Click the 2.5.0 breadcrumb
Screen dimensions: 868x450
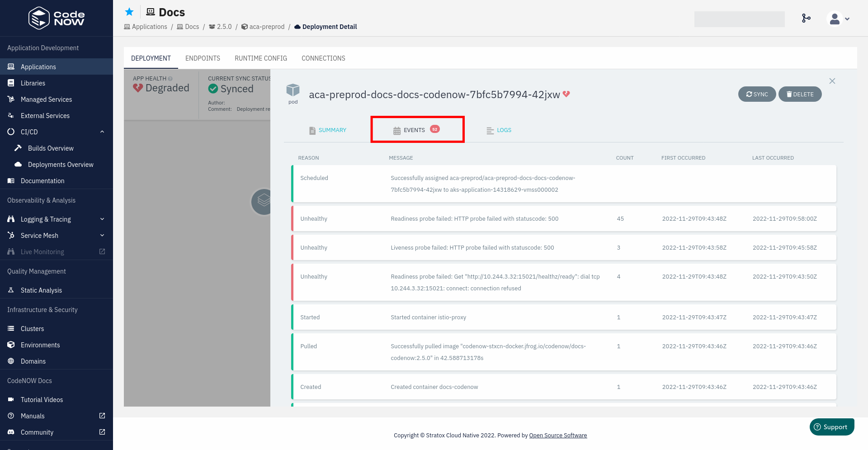point(220,27)
